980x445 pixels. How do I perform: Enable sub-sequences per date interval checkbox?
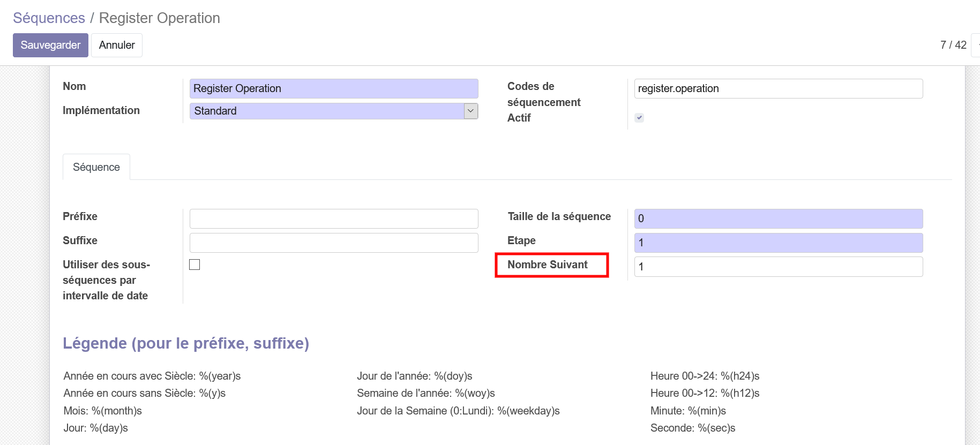pyautogui.click(x=194, y=265)
